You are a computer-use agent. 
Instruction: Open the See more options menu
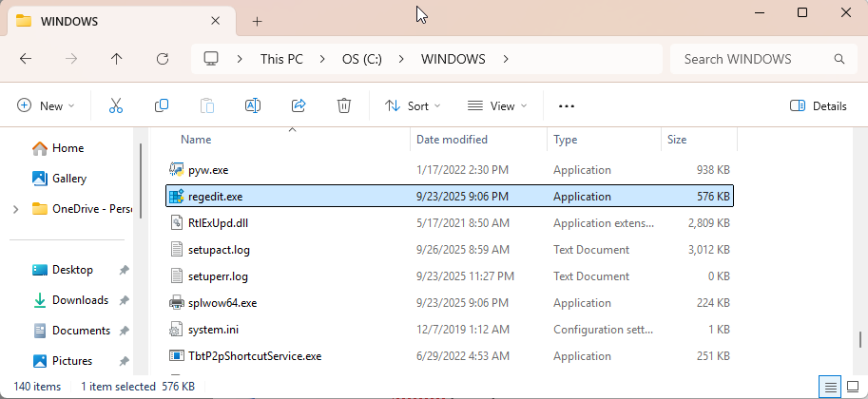pos(567,105)
